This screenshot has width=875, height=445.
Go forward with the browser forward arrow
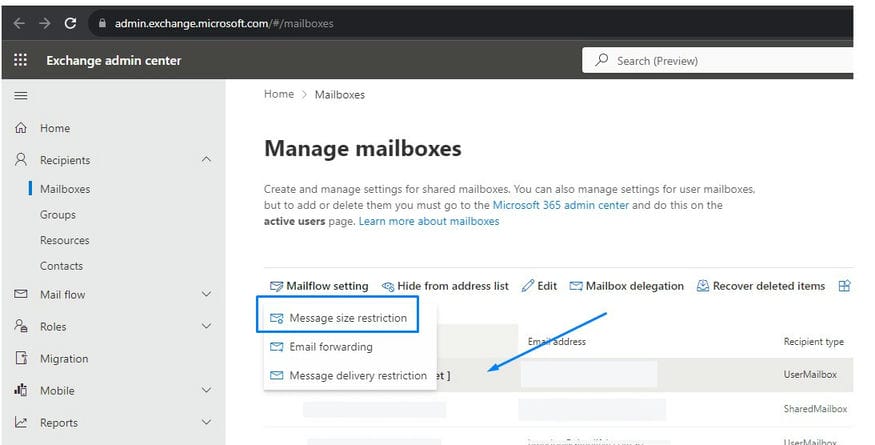45,23
